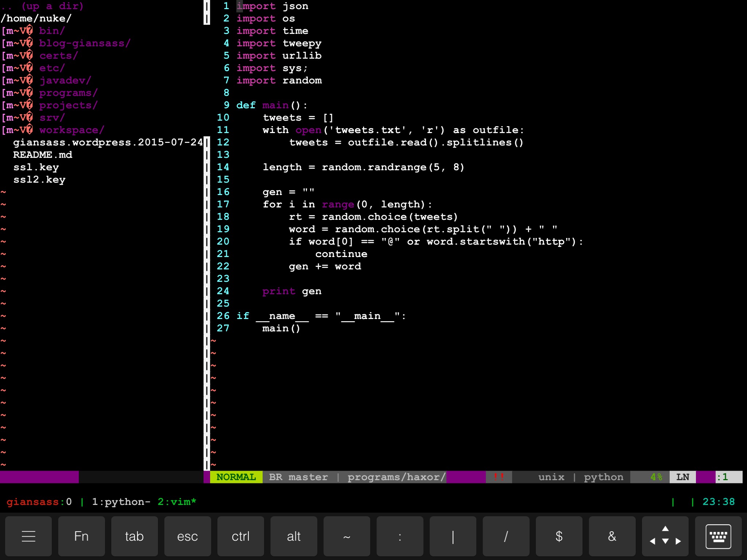
Task: Tap the Fn modifier key
Action: 81,536
